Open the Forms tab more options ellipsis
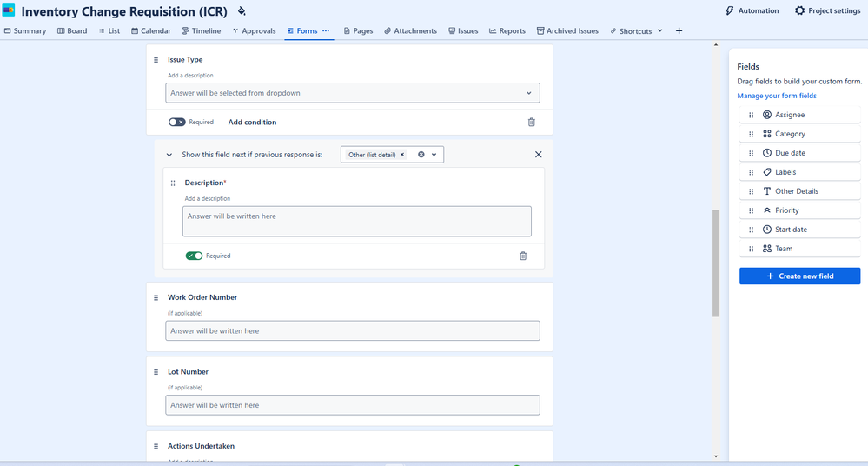The image size is (868, 466). [x=326, y=31]
